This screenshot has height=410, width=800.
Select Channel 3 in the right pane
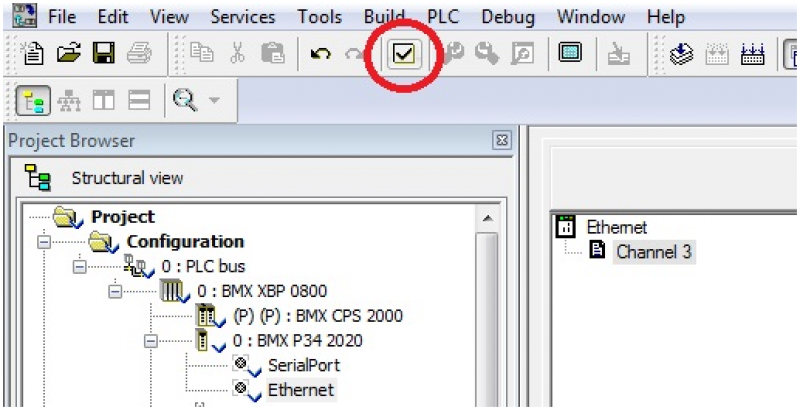click(x=654, y=252)
